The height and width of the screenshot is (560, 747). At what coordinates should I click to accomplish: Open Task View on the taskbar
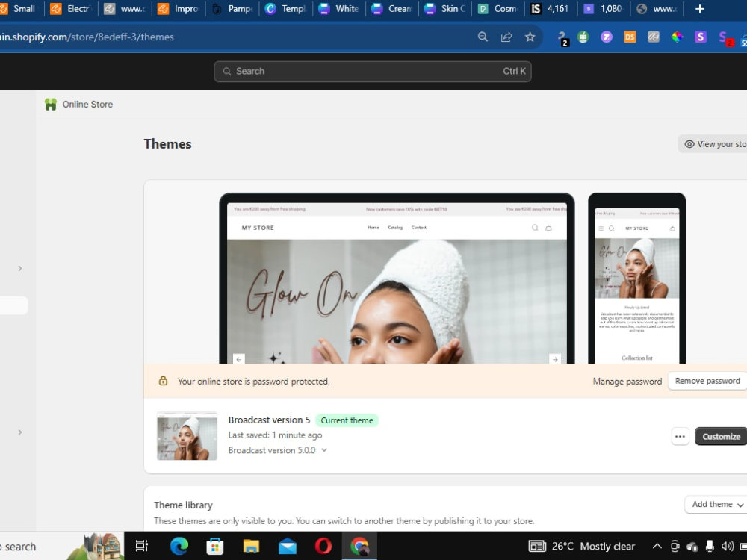(x=142, y=546)
